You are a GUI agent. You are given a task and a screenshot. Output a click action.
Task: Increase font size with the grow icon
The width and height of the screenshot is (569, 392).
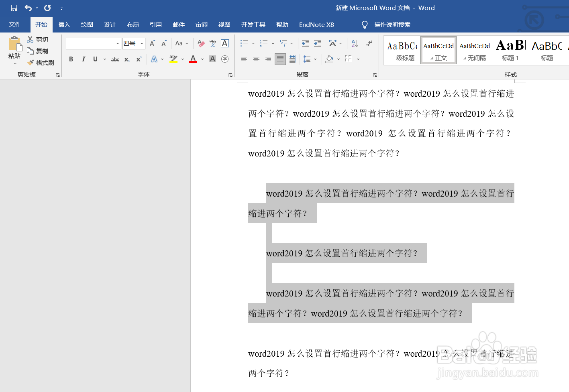tap(152, 43)
